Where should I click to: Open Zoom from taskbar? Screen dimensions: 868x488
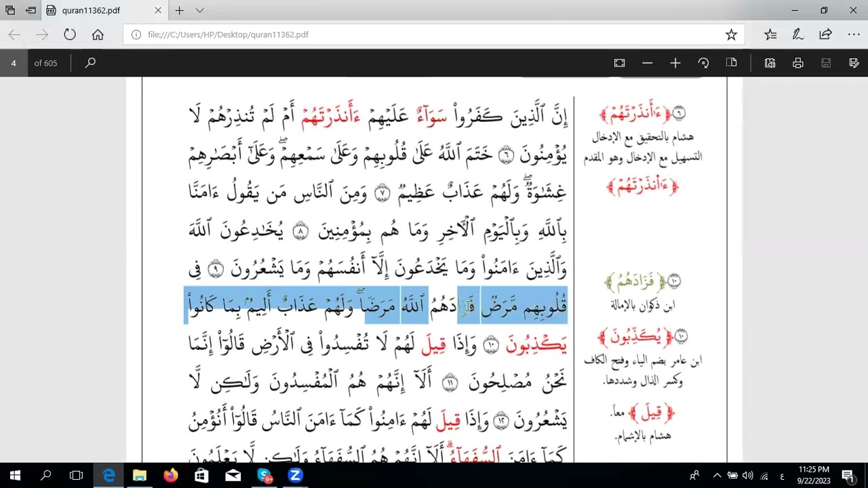pos(295,476)
